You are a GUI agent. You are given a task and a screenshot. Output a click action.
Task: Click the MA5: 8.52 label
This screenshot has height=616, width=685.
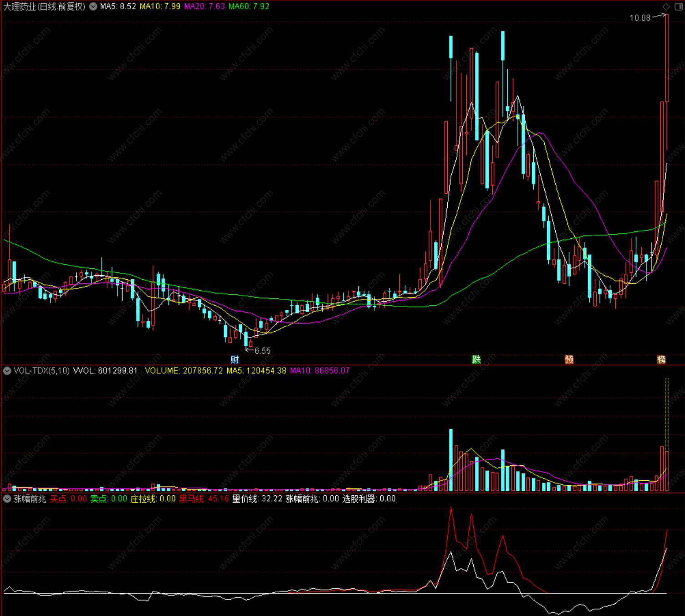[x=118, y=6]
